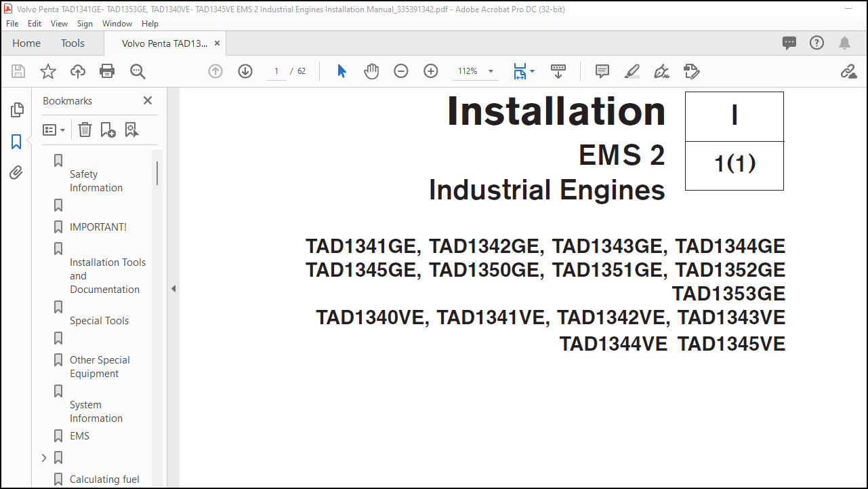Open the Edit menu
Viewport: 868px width, 489px height.
(35, 23)
